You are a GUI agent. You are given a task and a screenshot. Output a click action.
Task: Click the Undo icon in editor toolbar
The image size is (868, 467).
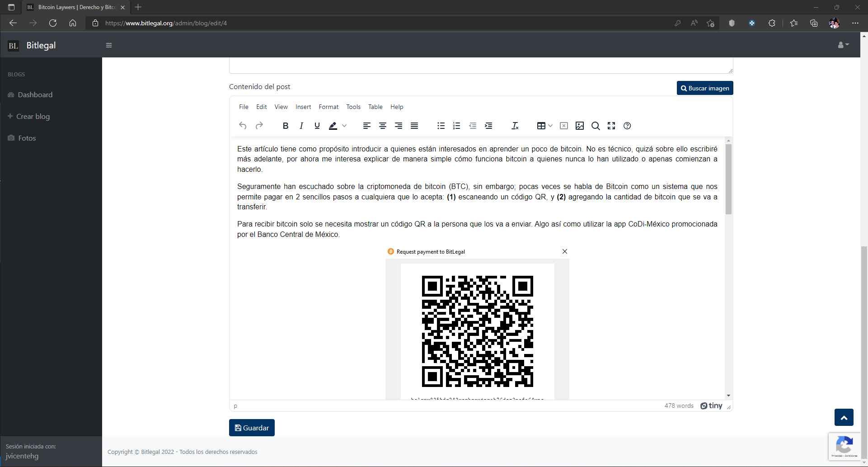243,126
